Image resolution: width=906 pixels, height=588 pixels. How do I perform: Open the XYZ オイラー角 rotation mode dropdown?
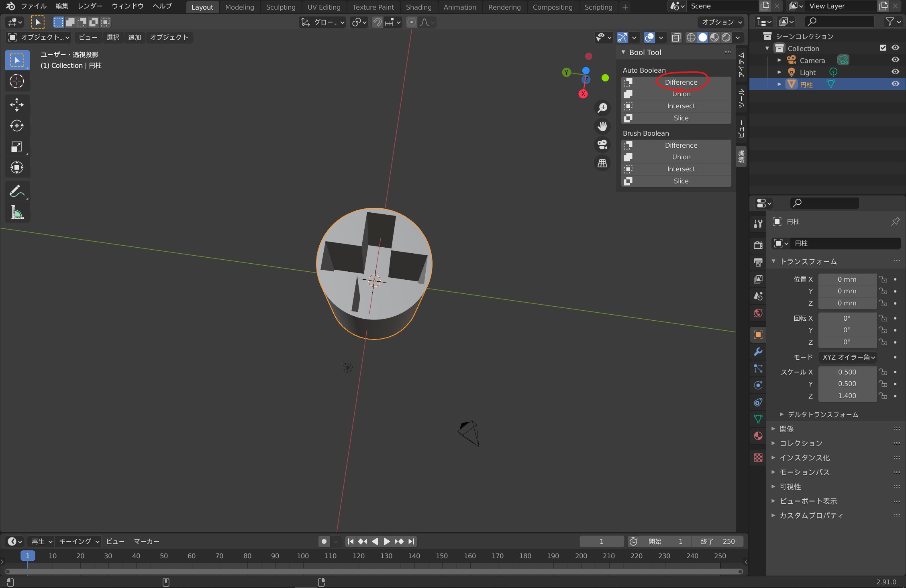[x=848, y=357]
